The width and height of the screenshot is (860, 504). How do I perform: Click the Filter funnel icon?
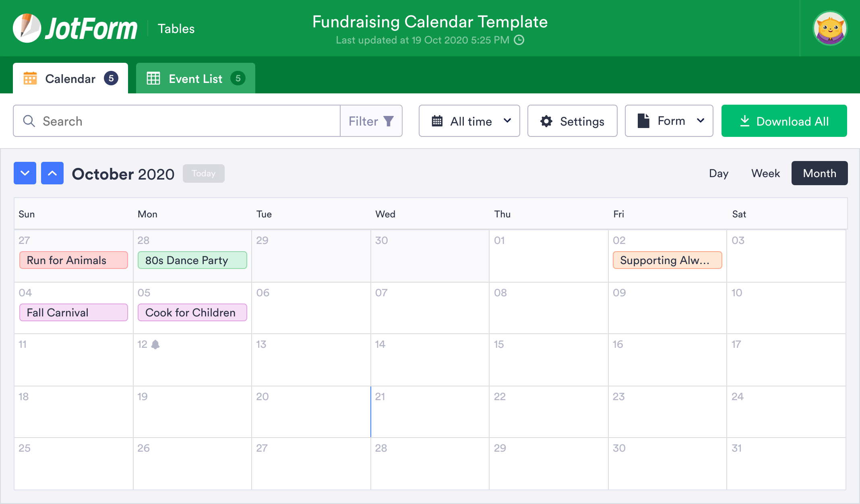389,121
